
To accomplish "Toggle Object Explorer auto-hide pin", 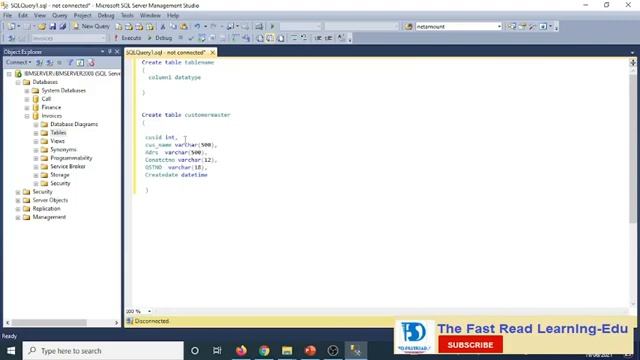I will [110, 52].
